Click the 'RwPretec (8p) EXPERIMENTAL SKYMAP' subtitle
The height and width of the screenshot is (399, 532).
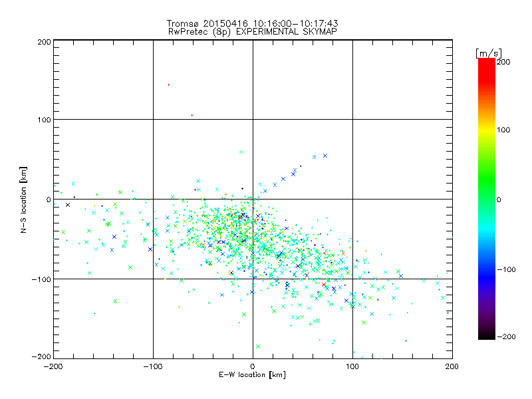[253, 31]
